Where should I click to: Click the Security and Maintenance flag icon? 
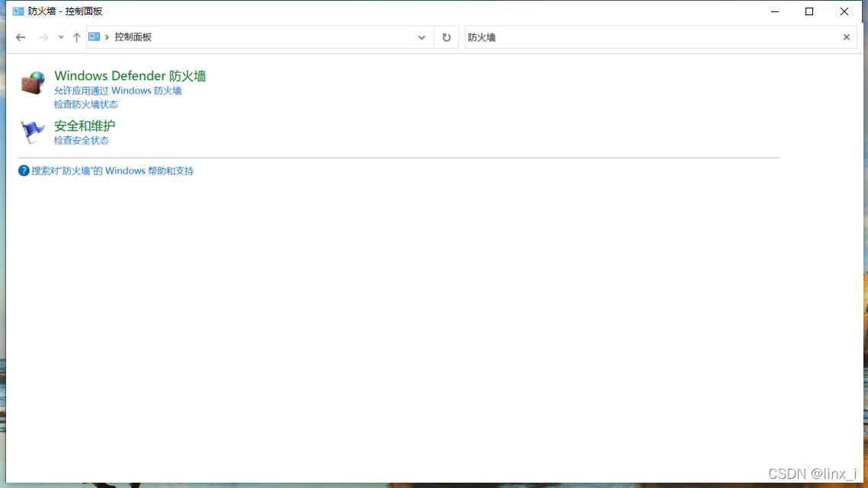pos(33,132)
